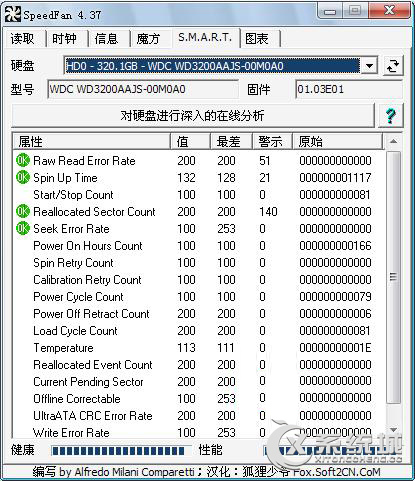Image resolution: width=415 pixels, height=481 pixels.
Task: Select the Power Off Retract Count row
Action: pos(199,314)
